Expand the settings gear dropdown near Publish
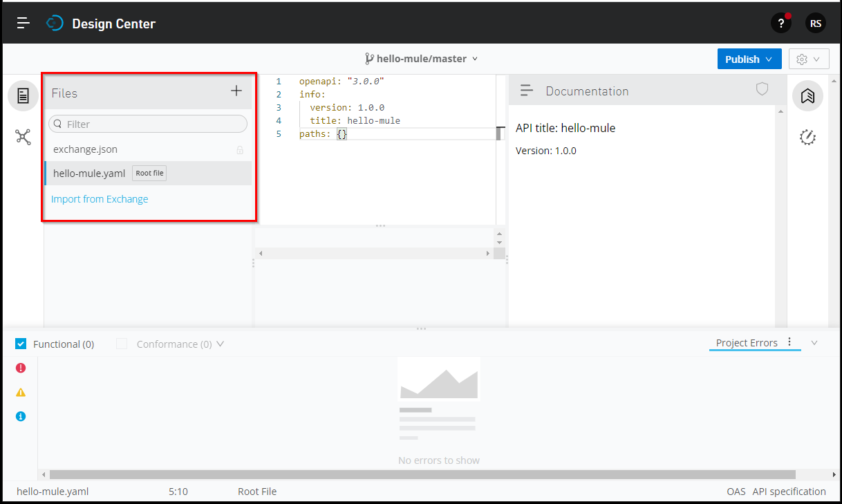Screen dimensions: 842x504 pyautogui.click(x=809, y=59)
